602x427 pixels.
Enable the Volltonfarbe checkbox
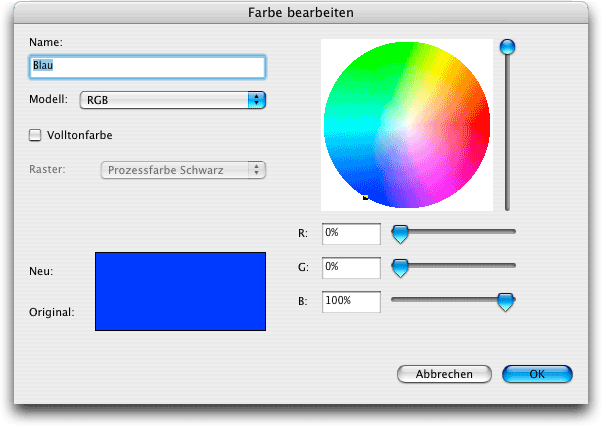click(x=35, y=135)
